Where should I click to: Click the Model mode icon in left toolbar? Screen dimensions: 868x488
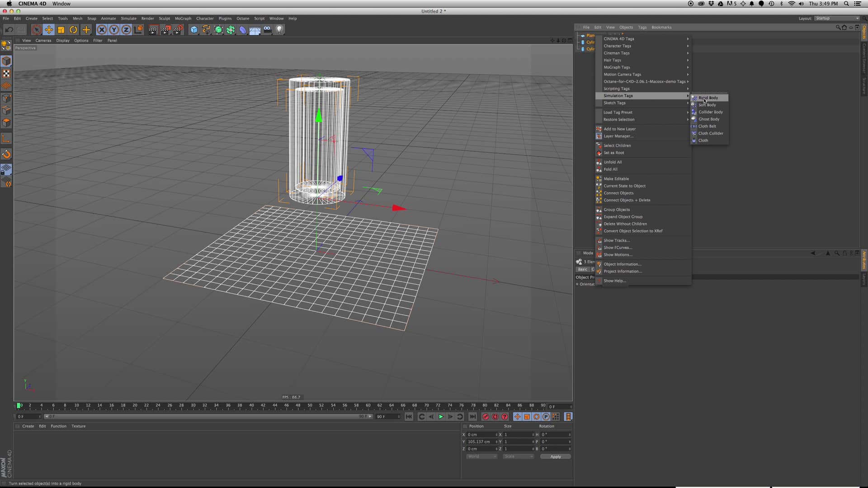(7, 61)
